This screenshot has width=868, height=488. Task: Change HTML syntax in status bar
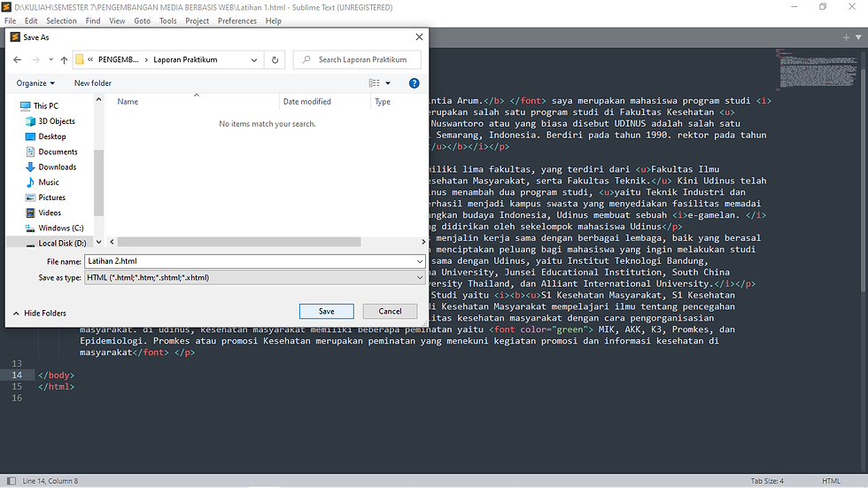point(831,481)
